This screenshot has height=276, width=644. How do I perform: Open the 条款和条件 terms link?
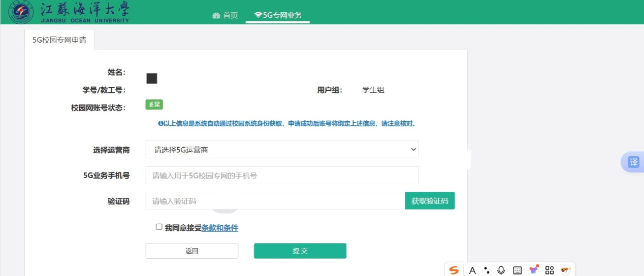(x=220, y=228)
